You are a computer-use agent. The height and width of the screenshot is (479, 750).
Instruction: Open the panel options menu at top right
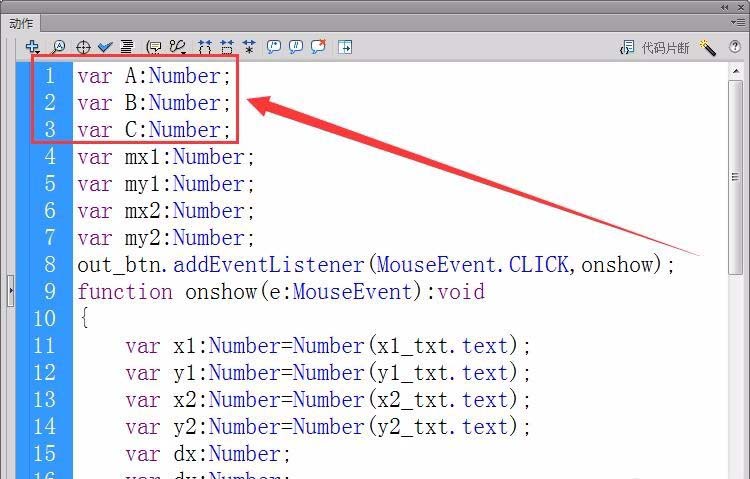(x=739, y=22)
